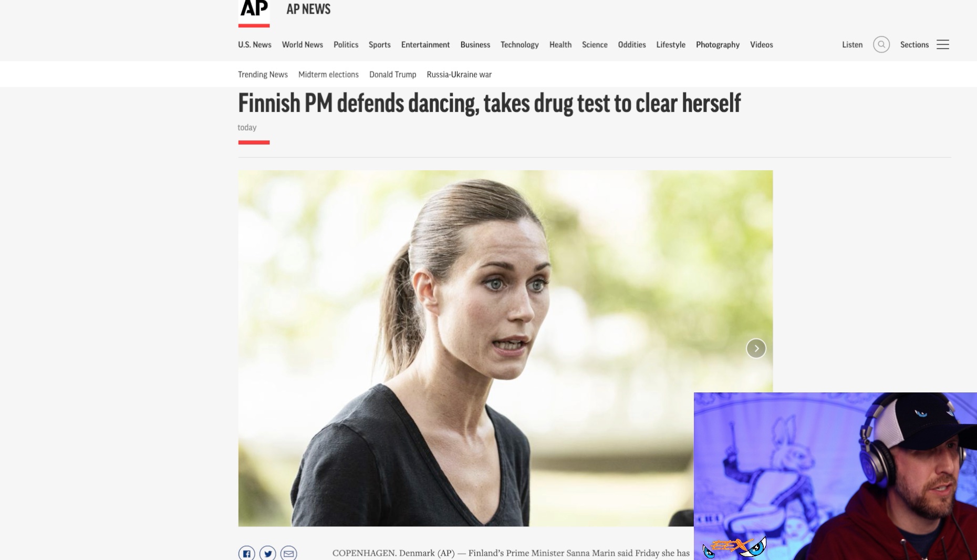Viewport: 977px width, 560px height.
Task: Advance to next photo with arrow
Action: pos(756,348)
